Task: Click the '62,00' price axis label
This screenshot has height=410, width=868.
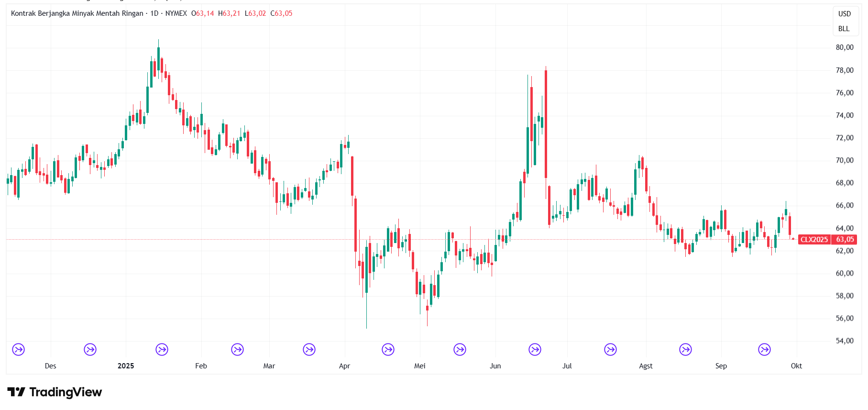Action: tap(845, 251)
